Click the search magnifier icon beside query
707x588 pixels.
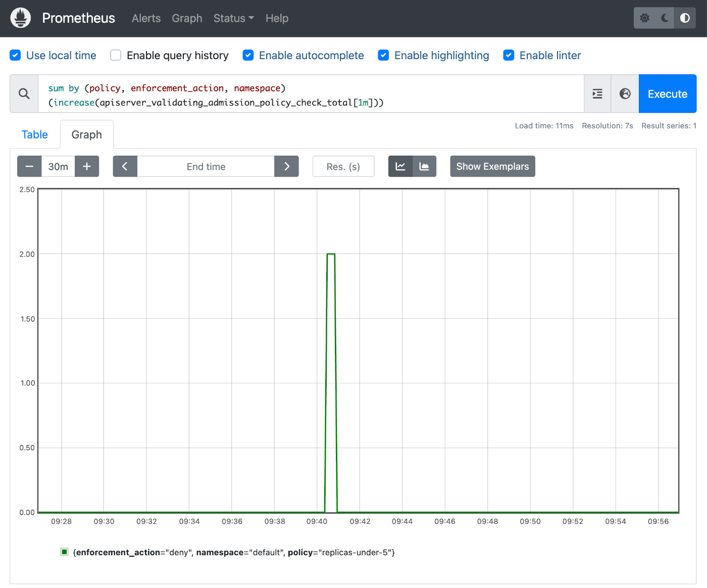[x=24, y=94]
